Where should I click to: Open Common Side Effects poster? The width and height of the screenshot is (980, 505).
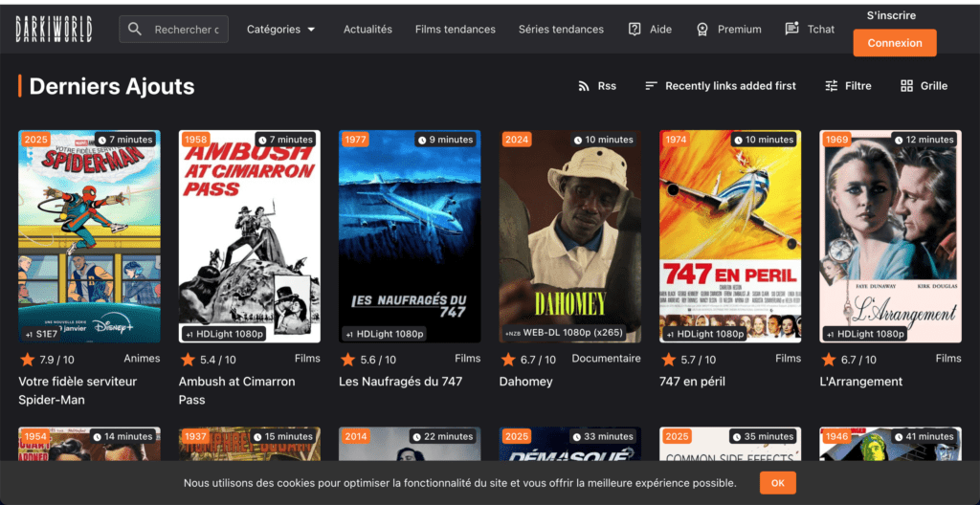(x=730, y=444)
